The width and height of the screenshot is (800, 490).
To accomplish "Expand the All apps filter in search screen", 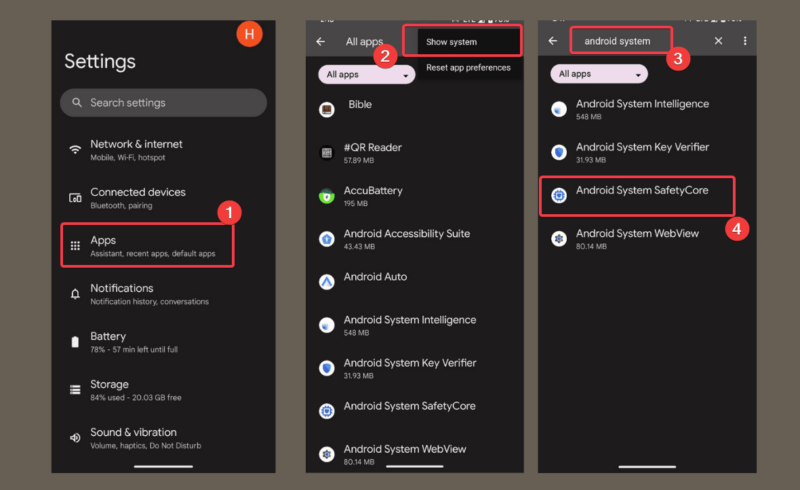I will [x=599, y=74].
